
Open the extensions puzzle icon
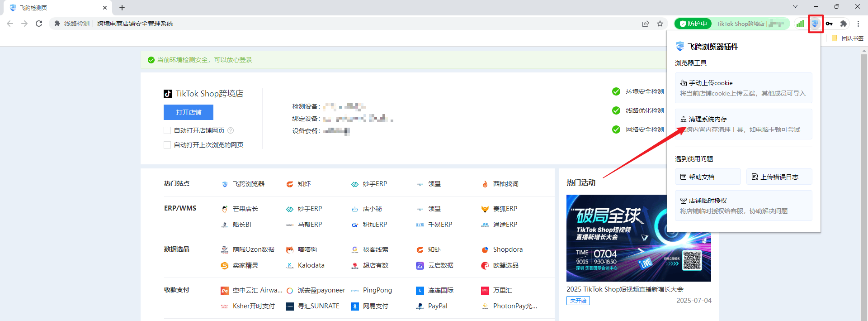pyautogui.click(x=844, y=24)
